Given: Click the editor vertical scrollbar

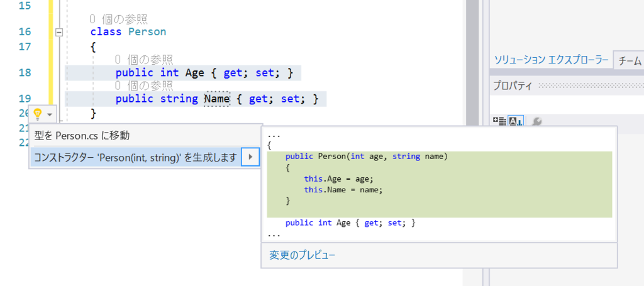Looking at the screenshot, I should [471, 62].
